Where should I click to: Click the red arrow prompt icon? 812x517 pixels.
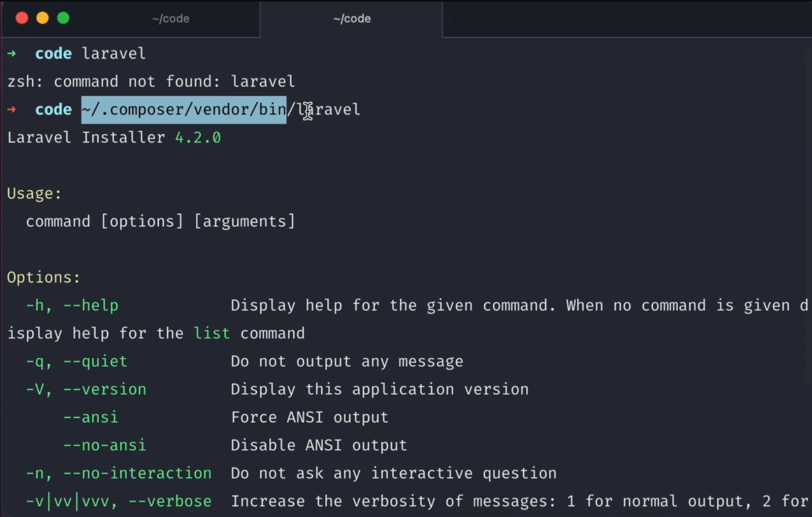tap(12, 109)
